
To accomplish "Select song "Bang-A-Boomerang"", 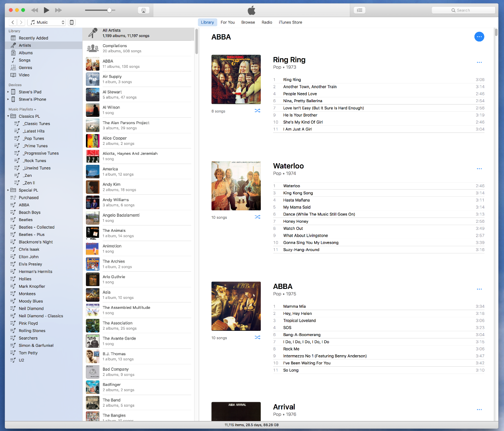I will click(379, 335).
